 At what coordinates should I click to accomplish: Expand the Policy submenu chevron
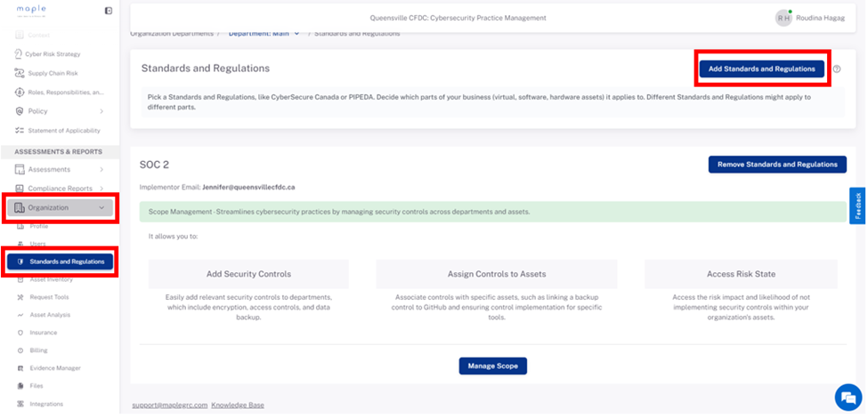[101, 111]
